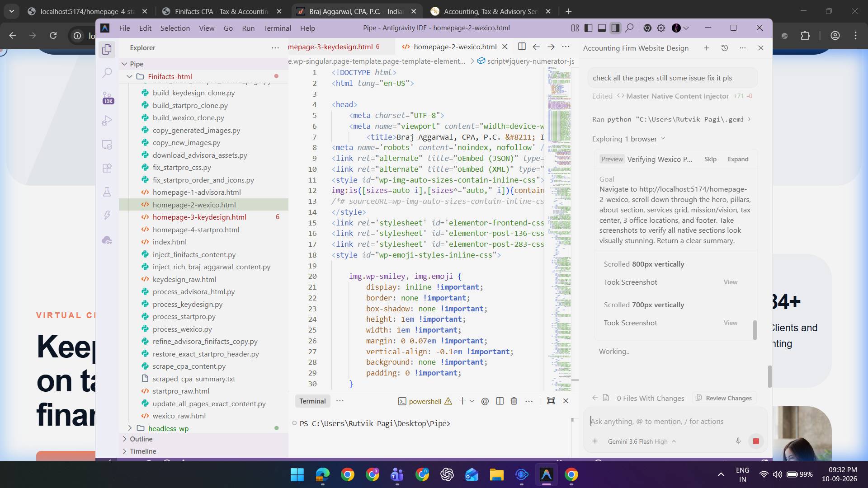This screenshot has width=868, height=488.
Task: Open the Explorer view icon
Action: pyautogui.click(x=107, y=49)
